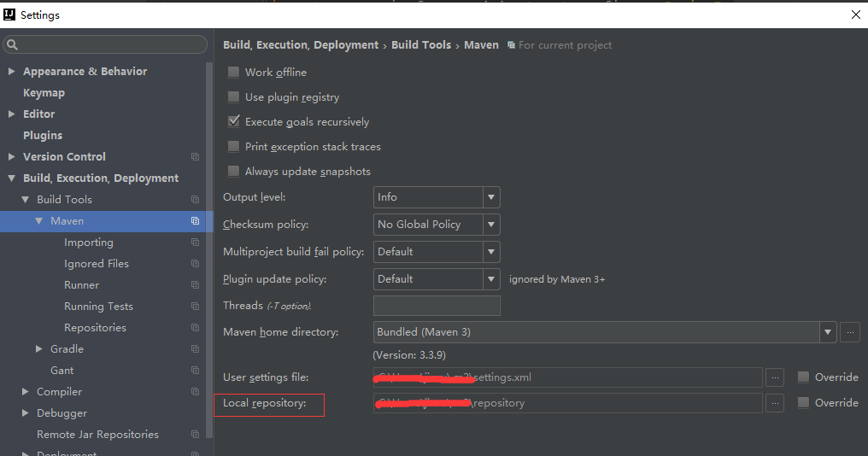Open the Plugins settings page
This screenshot has width=868, height=456.
pos(43,136)
